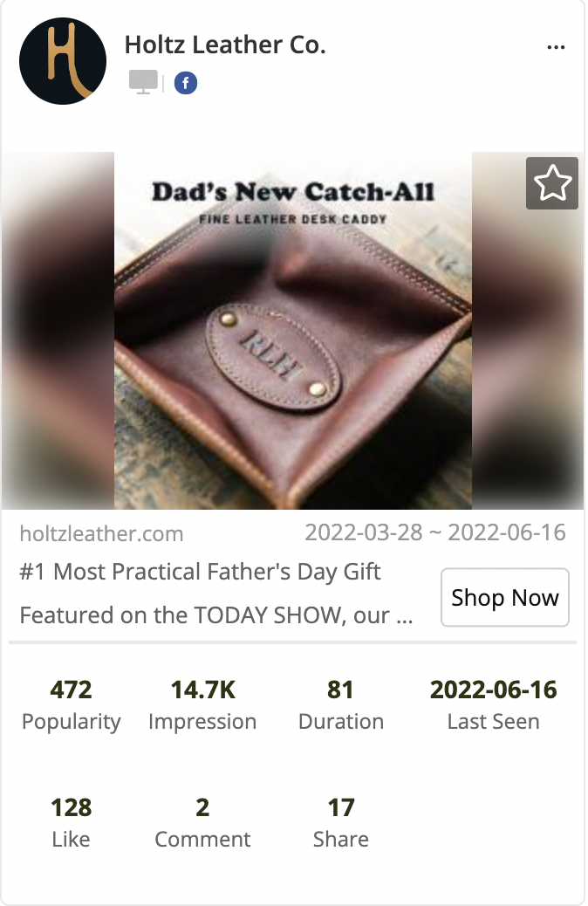Open the holtzleather.com link

(x=101, y=533)
